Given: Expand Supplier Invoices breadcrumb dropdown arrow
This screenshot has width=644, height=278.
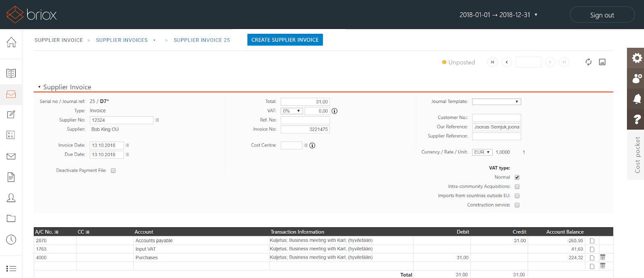Looking at the screenshot, I should pos(154,40).
